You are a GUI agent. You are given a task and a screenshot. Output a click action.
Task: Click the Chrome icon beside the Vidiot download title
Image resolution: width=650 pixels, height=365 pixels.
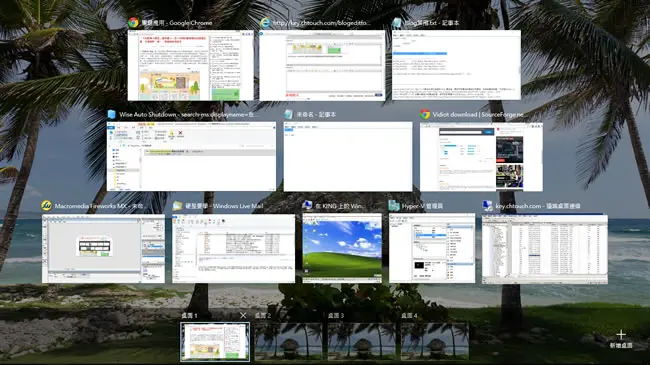pos(424,114)
